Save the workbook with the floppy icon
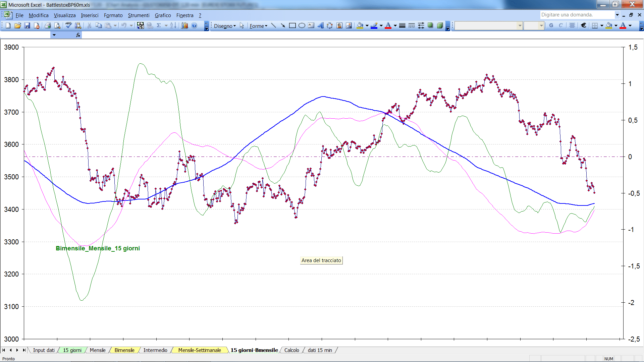The width and height of the screenshot is (644, 362). 27,25
